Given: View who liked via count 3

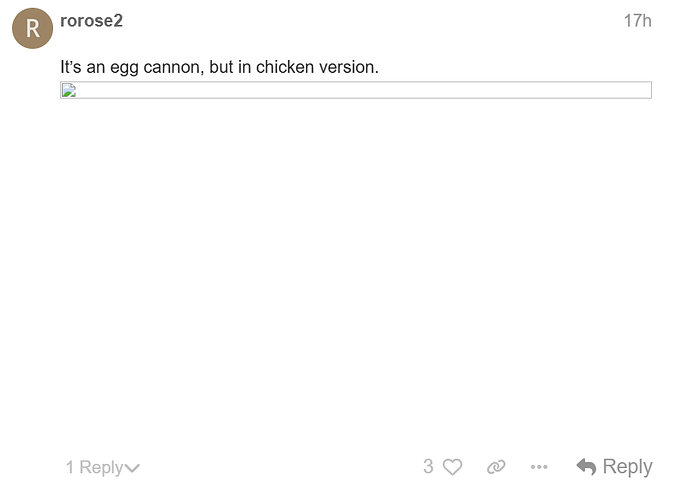Looking at the screenshot, I should (x=428, y=466).
